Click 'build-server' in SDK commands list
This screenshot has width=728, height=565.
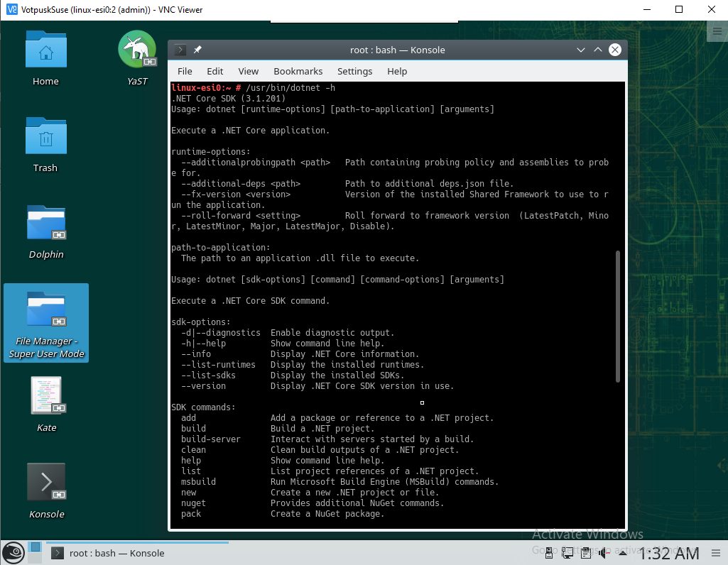[211, 439]
